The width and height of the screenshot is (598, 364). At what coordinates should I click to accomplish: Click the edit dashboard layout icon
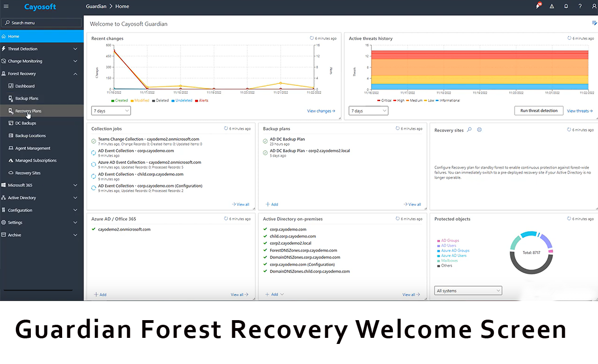[594, 23]
